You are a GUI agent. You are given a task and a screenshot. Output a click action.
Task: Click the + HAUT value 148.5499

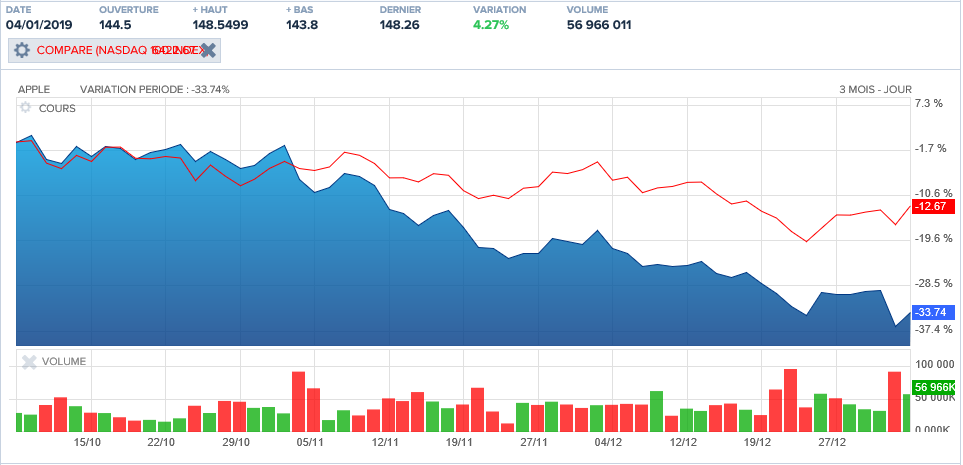tap(219, 25)
